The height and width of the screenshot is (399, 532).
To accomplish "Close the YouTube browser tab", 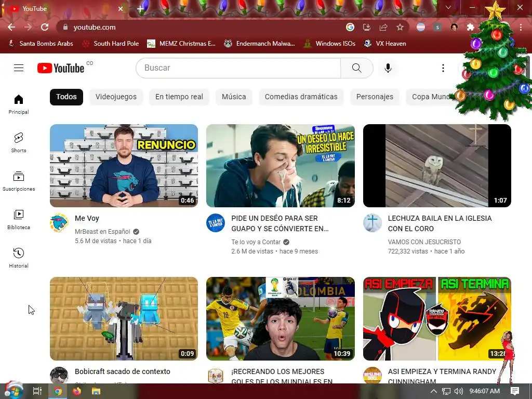I will 121,9.
